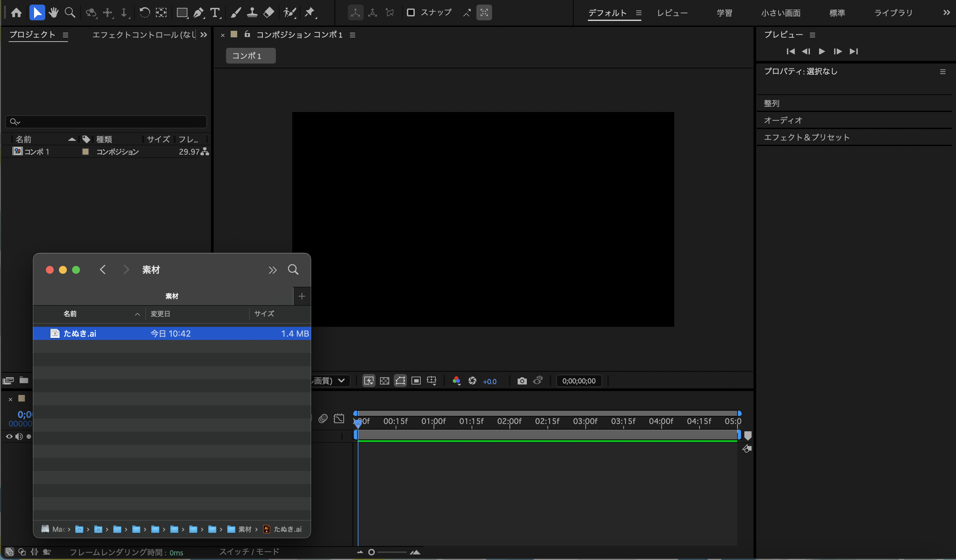Open the Project panel menu
The height and width of the screenshot is (560, 956).
[65, 35]
